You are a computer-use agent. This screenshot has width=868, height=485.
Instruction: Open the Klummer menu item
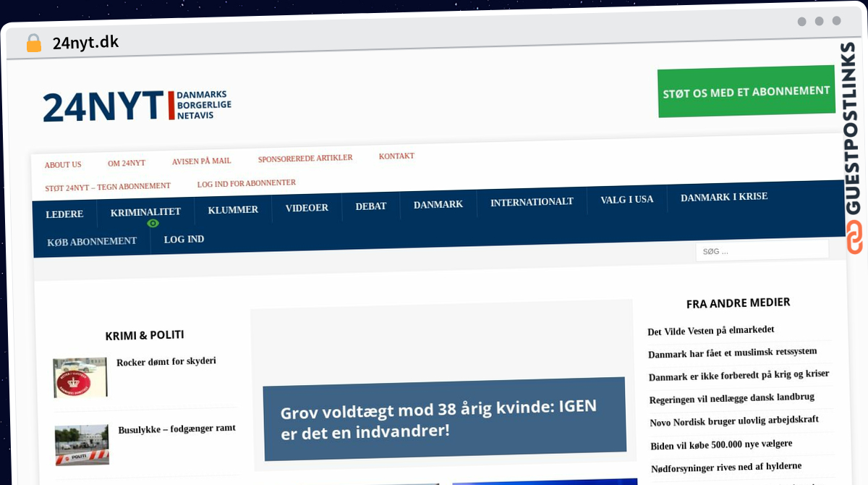(x=233, y=210)
